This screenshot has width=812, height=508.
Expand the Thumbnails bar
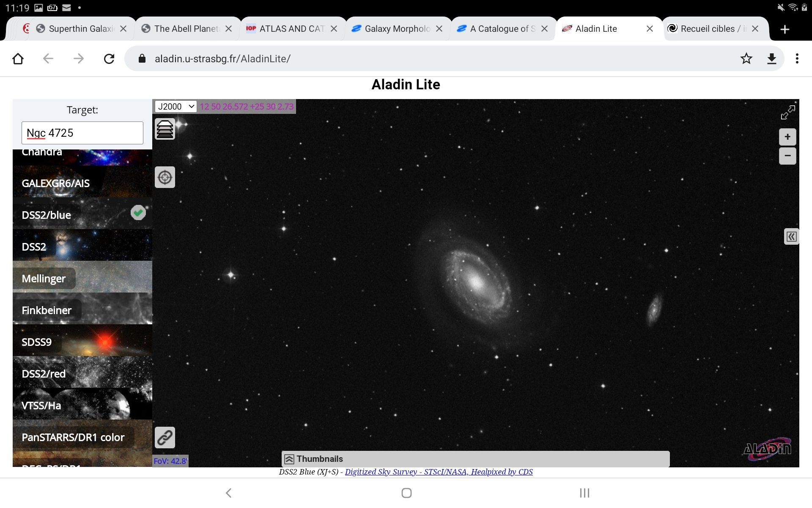tap(475, 459)
